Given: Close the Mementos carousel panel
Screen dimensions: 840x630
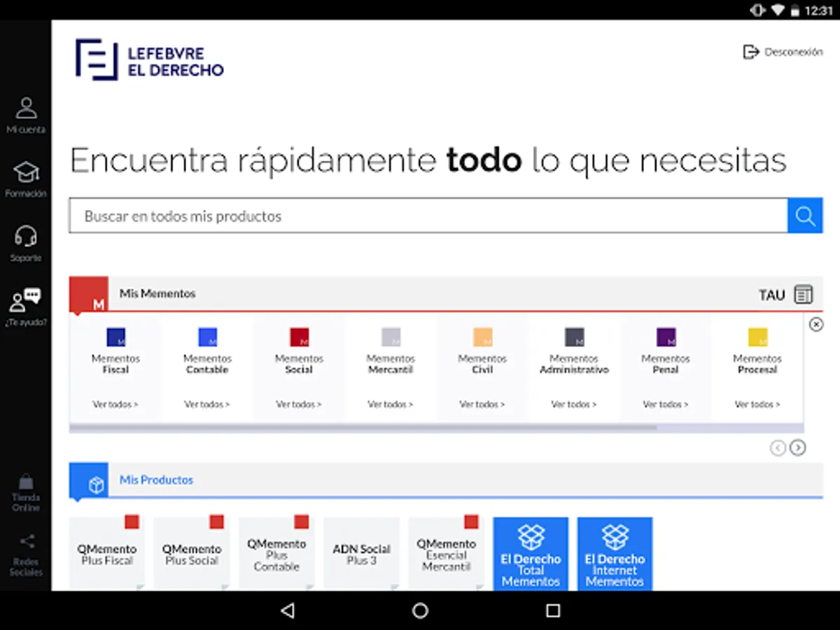Looking at the screenshot, I should point(816,324).
